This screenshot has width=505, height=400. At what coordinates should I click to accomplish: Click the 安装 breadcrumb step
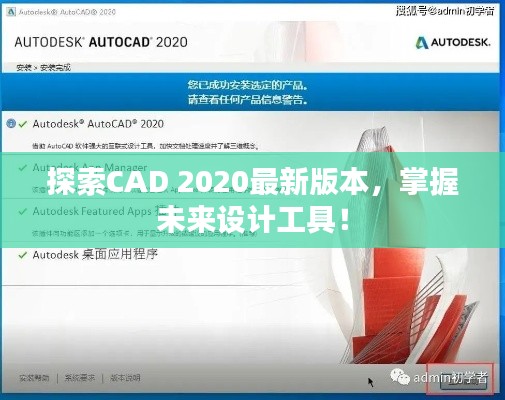(24, 68)
